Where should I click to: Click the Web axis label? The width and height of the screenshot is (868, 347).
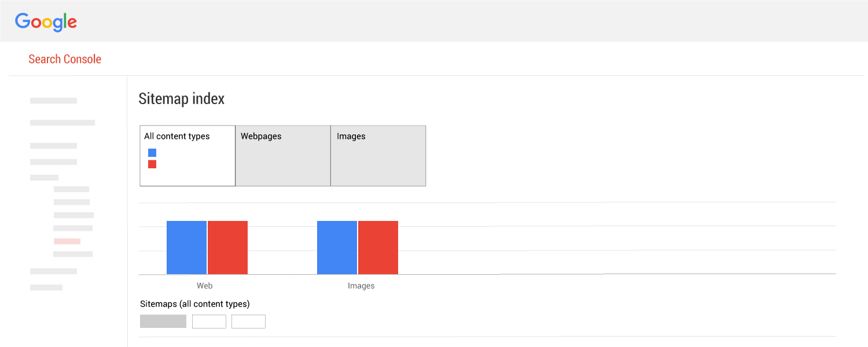click(204, 286)
